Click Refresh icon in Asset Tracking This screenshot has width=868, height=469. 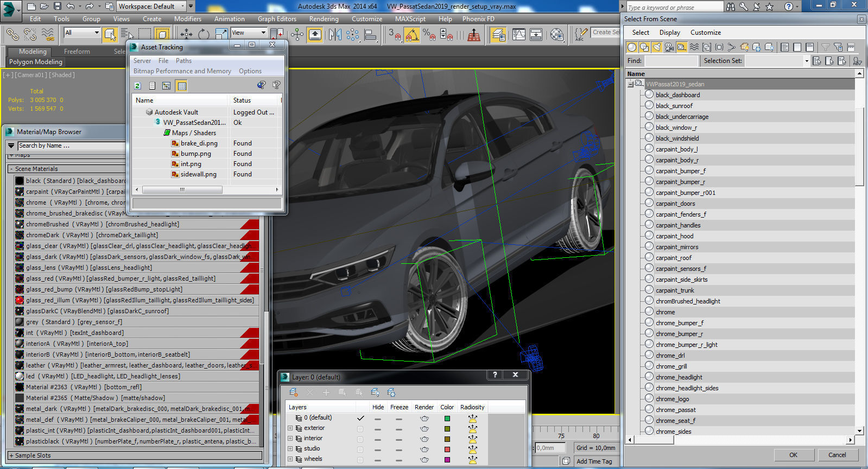point(138,86)
